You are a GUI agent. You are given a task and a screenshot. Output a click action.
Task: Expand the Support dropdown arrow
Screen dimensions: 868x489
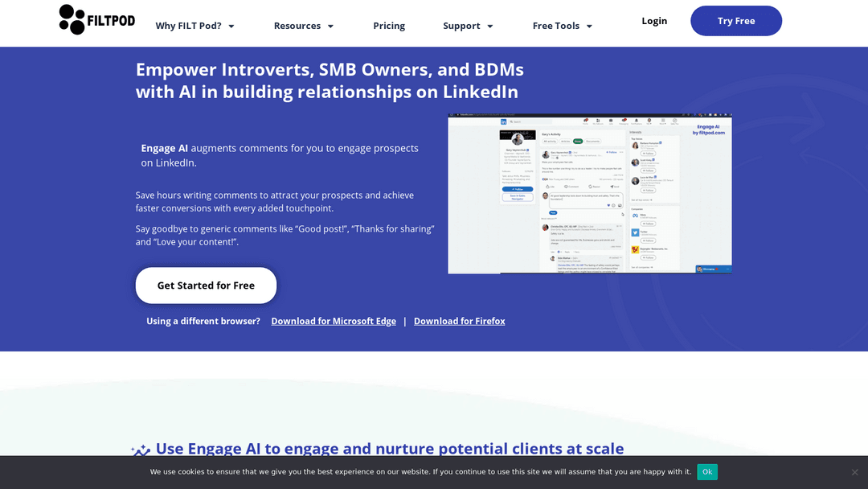pos(490,27)
